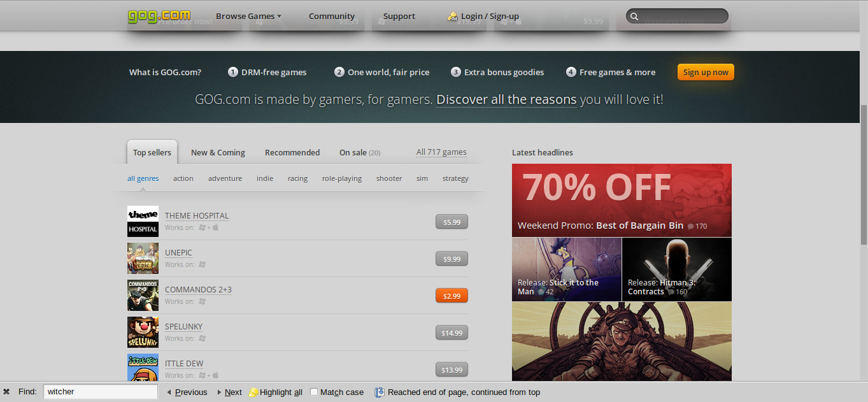Click comment bubble next to Bargain Bin promo

(690, 226)
